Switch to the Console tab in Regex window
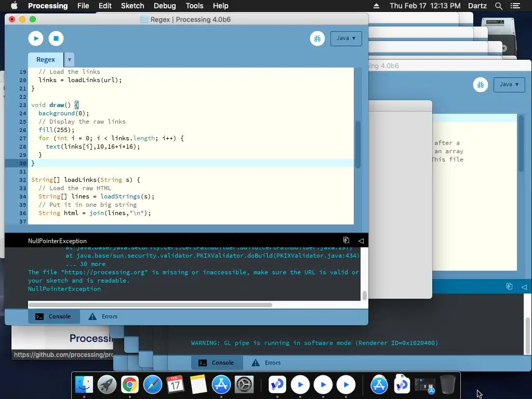The image size is (532, 399). point(54,316)
